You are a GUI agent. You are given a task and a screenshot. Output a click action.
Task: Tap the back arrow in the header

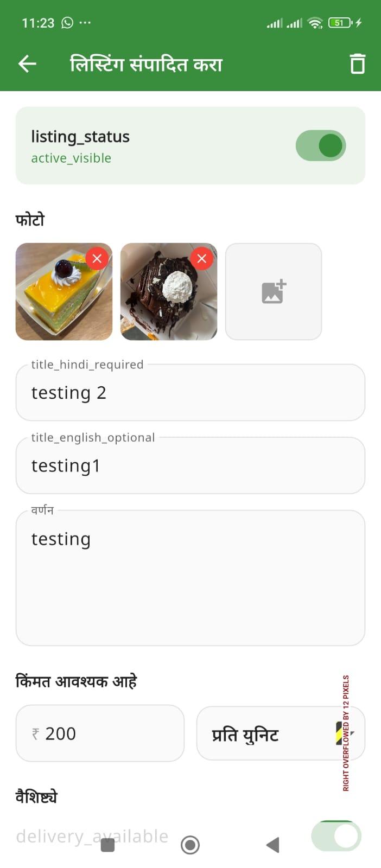click(26, 63)
